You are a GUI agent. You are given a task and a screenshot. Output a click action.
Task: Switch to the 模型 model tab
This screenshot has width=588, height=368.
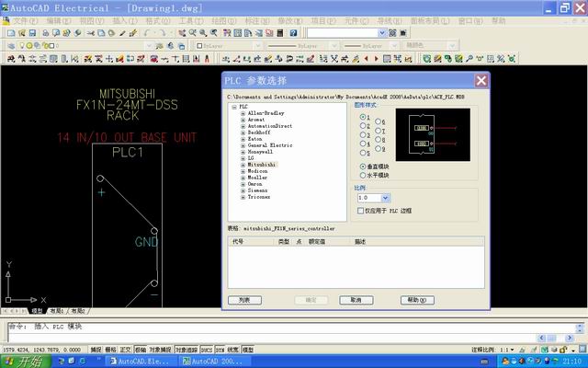(37, 312)
